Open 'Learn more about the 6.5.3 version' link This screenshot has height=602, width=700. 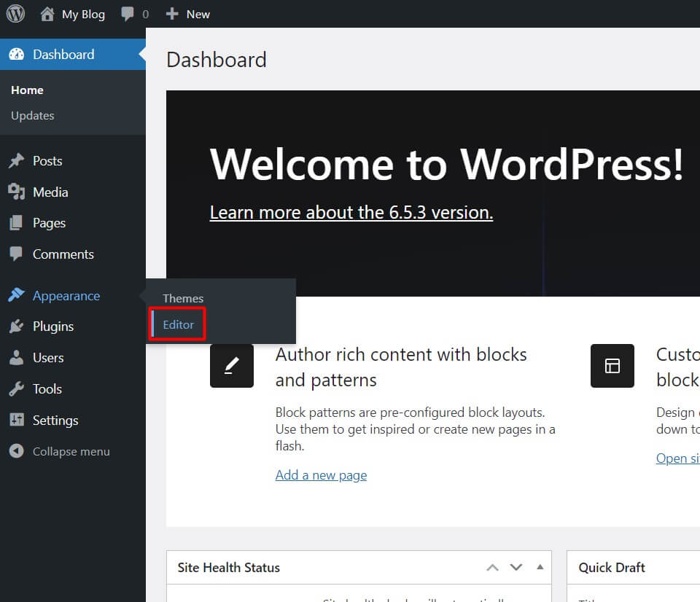click(x=351, y=212)
